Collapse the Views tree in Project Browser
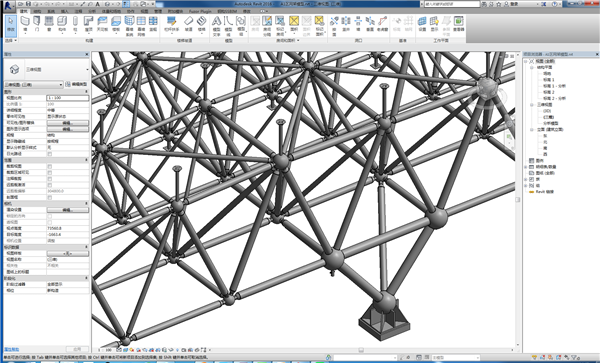The width and height of the screenshot is (600, 363). click(x=526, y=61)
